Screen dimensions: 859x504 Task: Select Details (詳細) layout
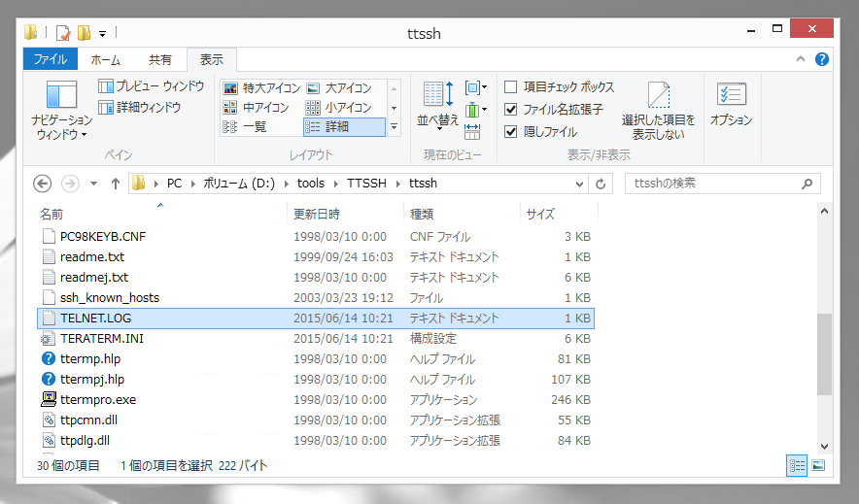[x=344, y=127]
